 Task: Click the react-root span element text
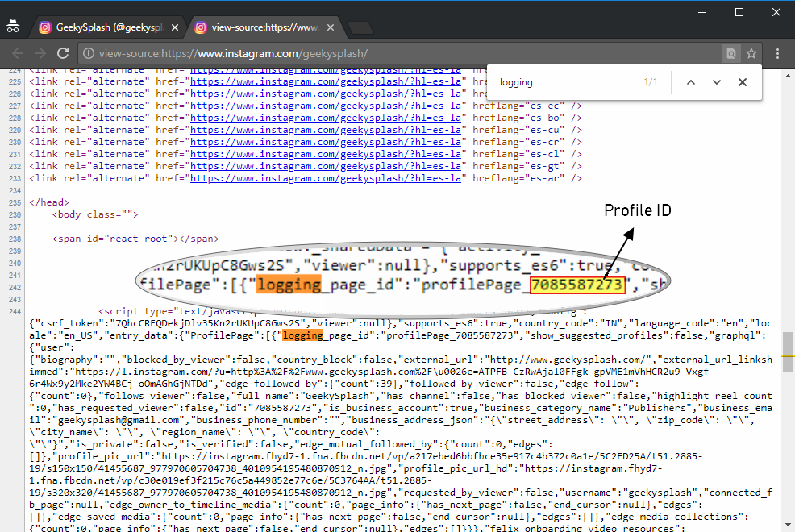click(135, 239)
